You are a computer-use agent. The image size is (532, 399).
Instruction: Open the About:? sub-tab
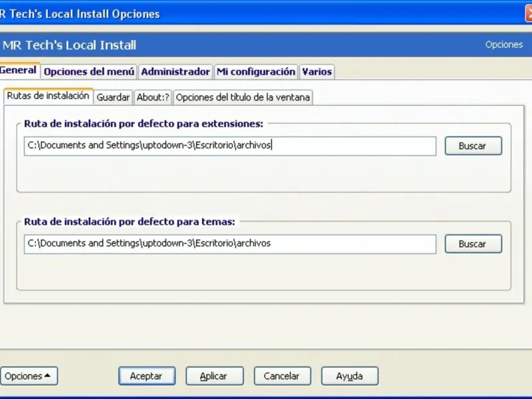[x=153, y=97]
